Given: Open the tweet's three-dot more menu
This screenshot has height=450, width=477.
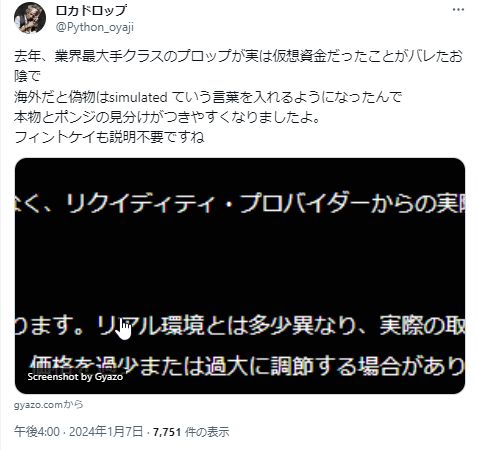Looking at the screenshot, I should tap(458, 10).
